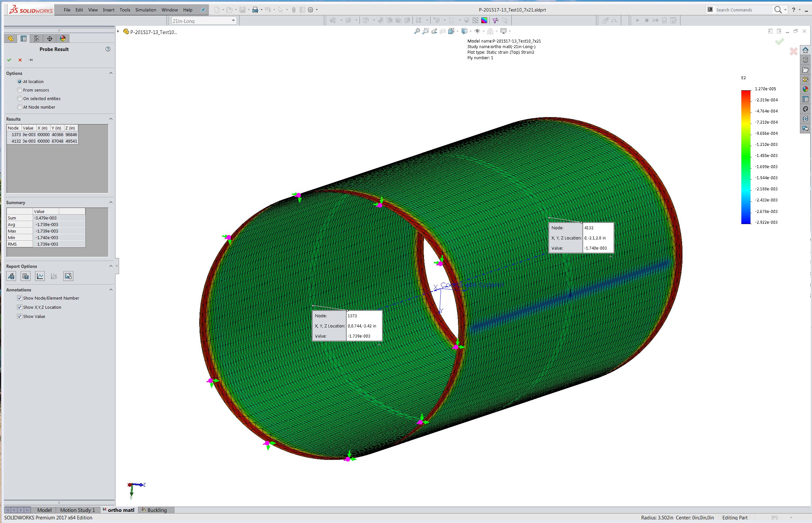Open the Simulation menu
Viewport: 812px width, 523px height.
click(x=146, y=10)
